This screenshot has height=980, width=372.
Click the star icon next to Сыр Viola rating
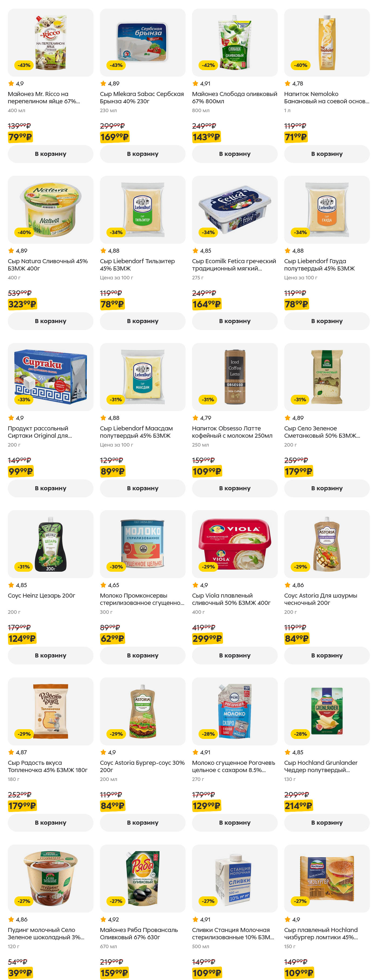[195, 585]
